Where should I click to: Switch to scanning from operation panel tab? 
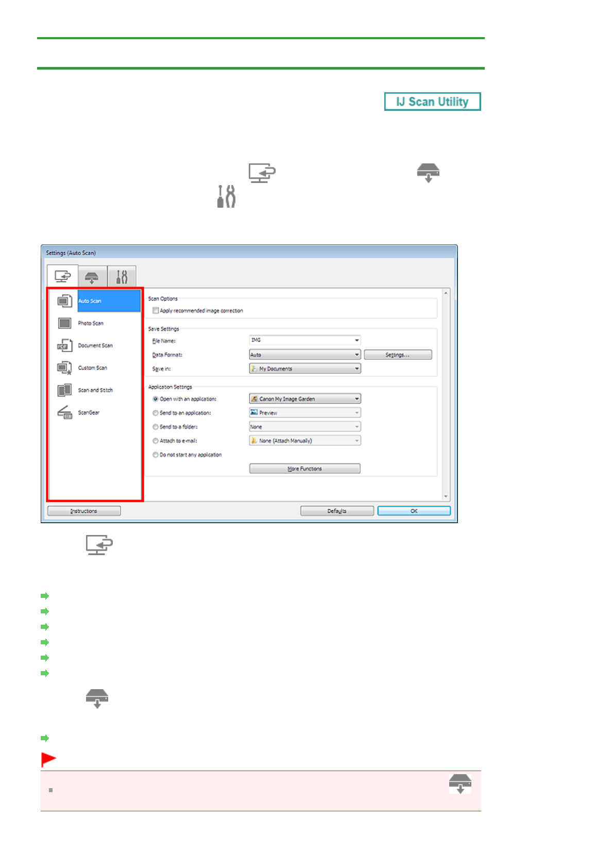92,277
